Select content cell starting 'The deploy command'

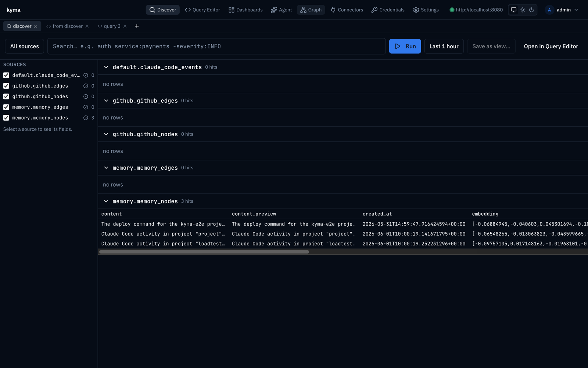[163, 224]
